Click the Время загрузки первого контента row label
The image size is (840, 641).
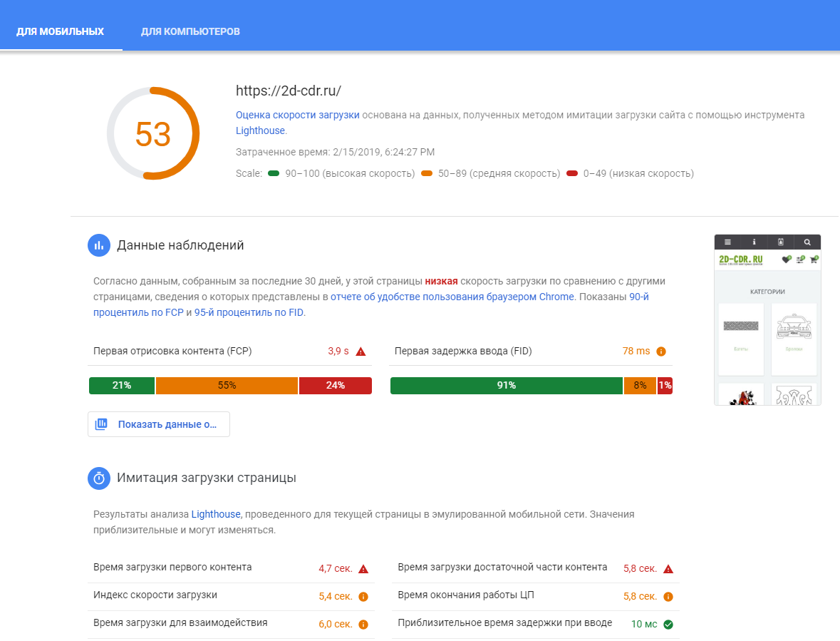coord(172,567)
